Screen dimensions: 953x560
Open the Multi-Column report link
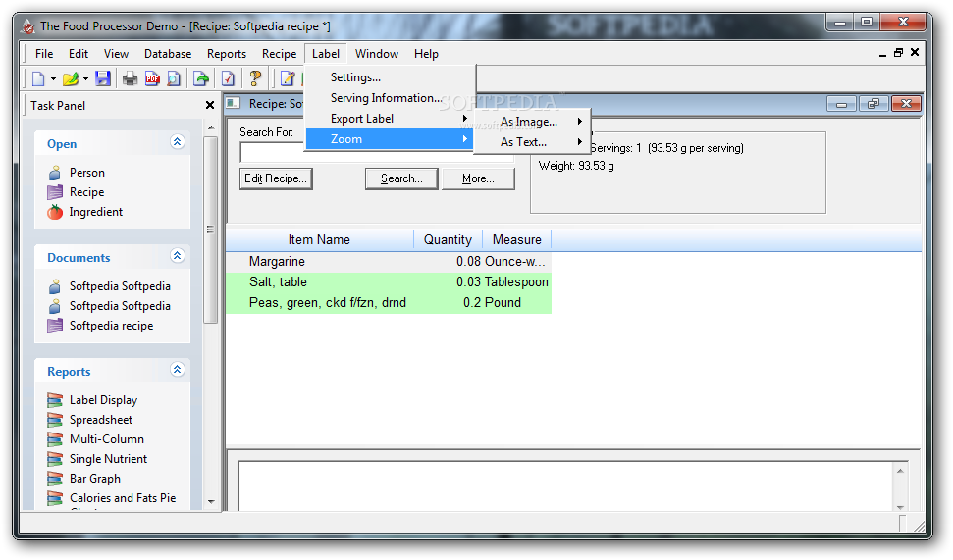(x=107, y=439)
